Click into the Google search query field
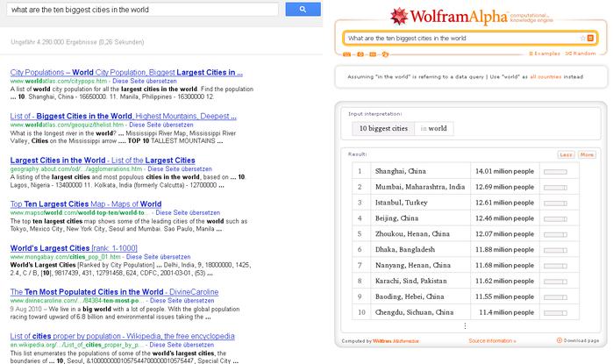 142,10
